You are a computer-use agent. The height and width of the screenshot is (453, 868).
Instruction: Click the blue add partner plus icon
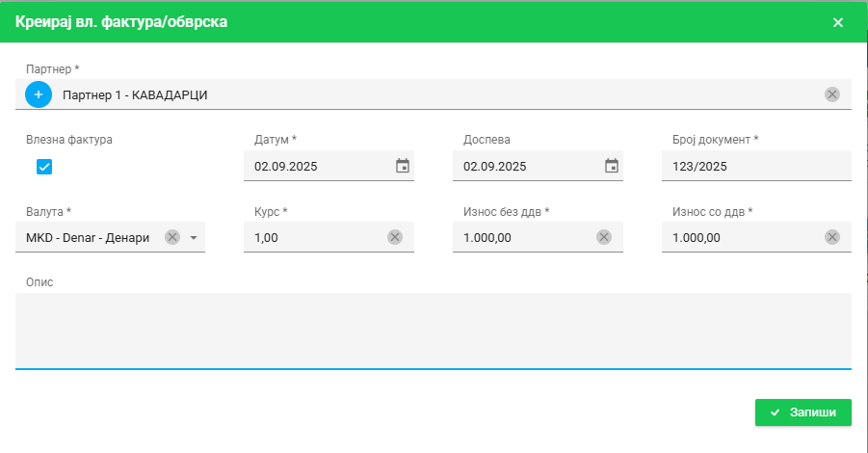[39, 94]
